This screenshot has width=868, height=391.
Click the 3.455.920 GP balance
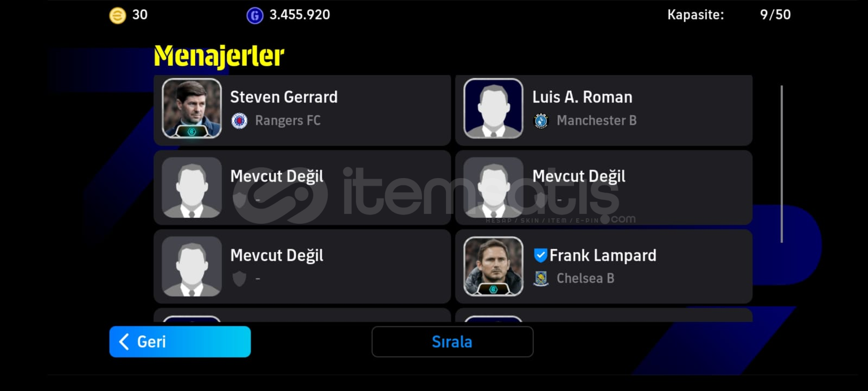(299, 15)
